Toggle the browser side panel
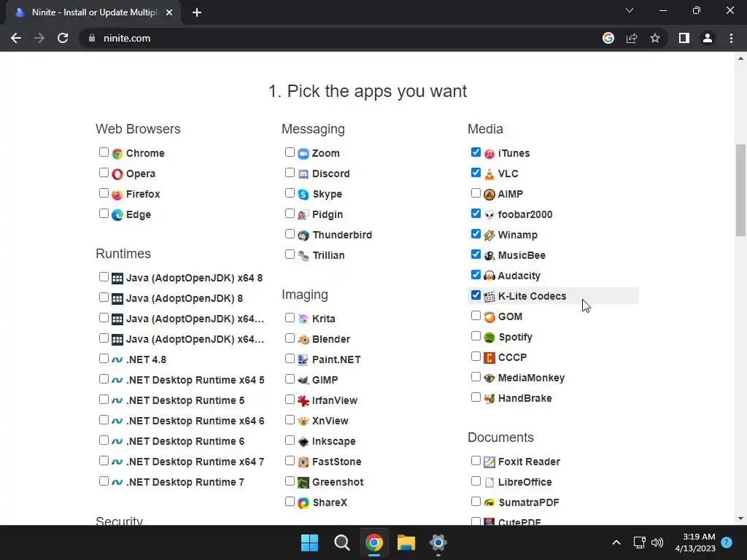The width and height of the screenshot is (747, 560). coord(684,38)
